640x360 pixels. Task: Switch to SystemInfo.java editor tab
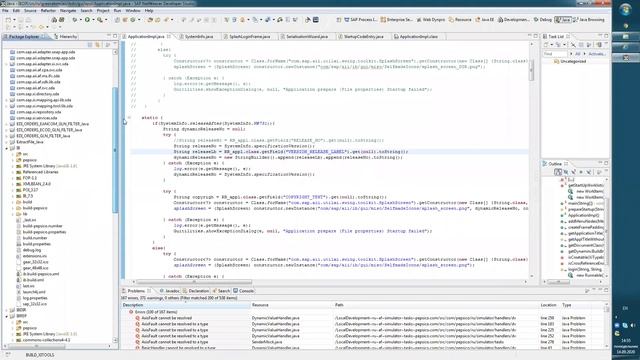(x=196, y=37)
